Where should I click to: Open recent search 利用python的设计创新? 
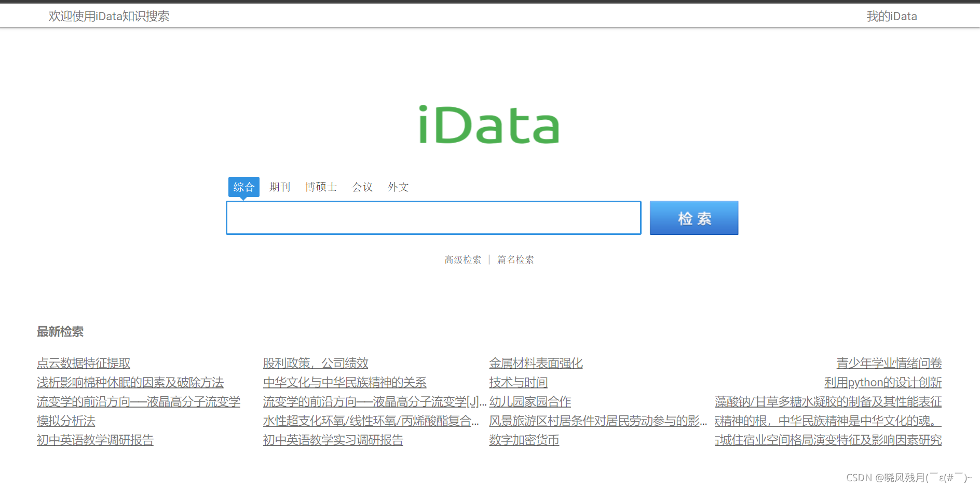tap(883, 382)
